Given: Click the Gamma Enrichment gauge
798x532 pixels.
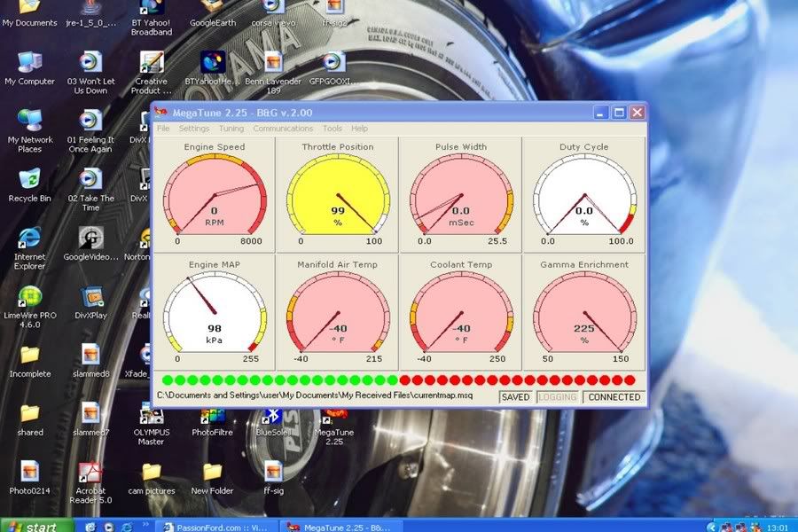Looking at the screenshot, I should click(583, 312).
